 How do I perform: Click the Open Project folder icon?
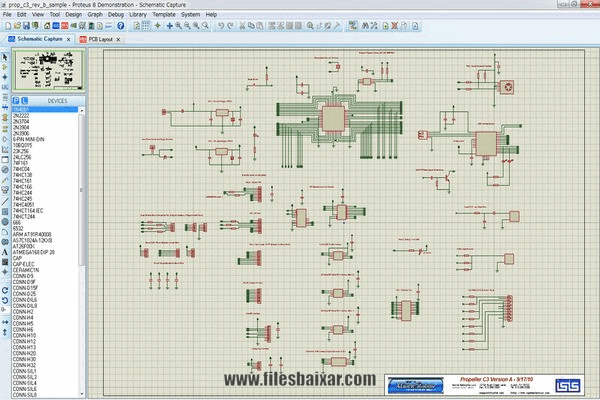[x=17, y=26]
